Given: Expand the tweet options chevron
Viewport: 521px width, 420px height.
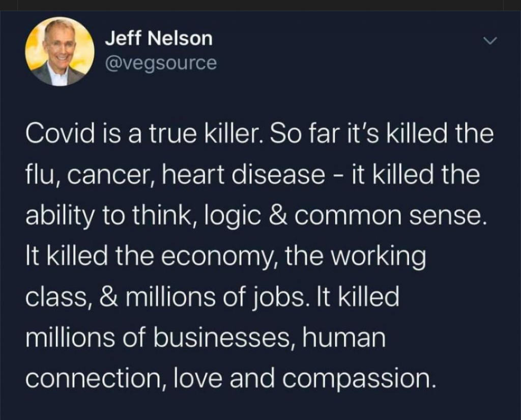Looking at the screenshot, I should (x=489, y=41).
